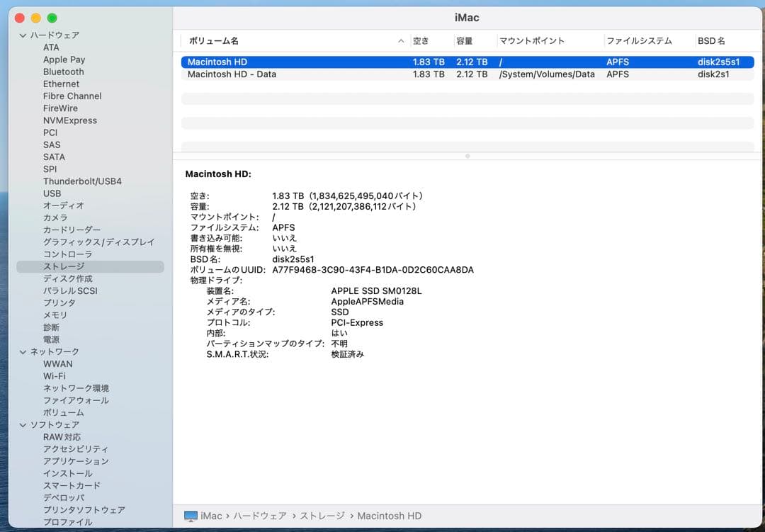View Wi-Fi network information
The height and width of the screenshot is (532, 765).
[54, 375]
